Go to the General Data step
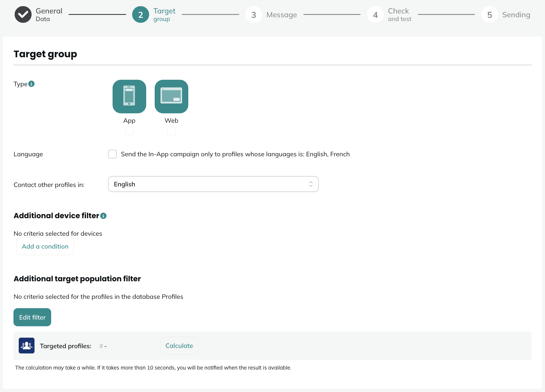Screen dimensions: 545x392 coord(39,15)
